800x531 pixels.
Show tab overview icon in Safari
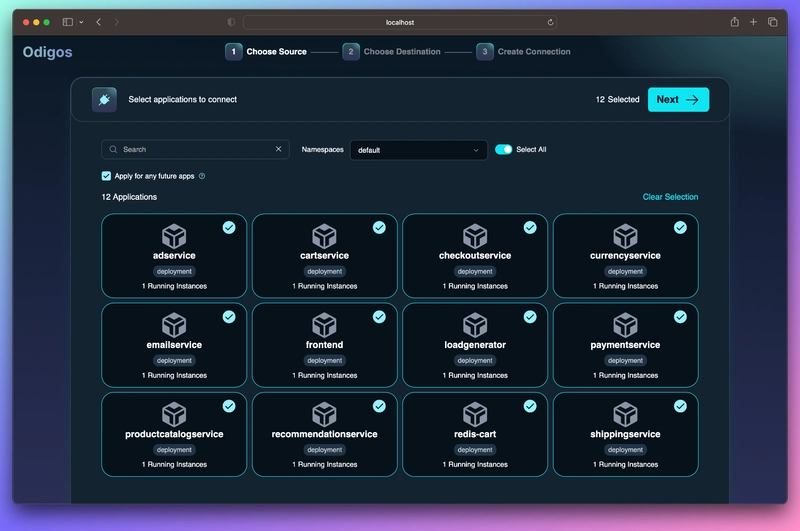coord(772,22)
